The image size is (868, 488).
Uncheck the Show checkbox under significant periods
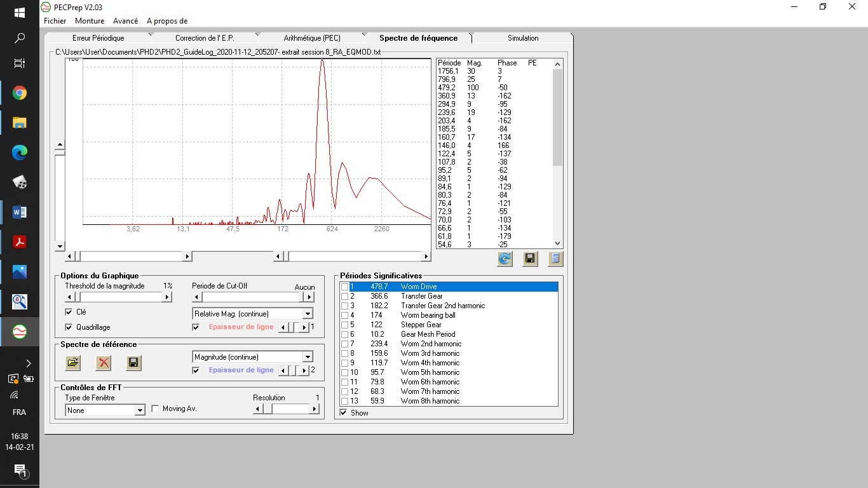(x=344, y=413)
